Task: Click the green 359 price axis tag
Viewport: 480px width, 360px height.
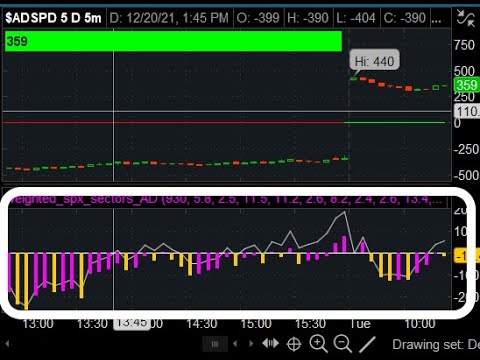Action: [467, 85]
